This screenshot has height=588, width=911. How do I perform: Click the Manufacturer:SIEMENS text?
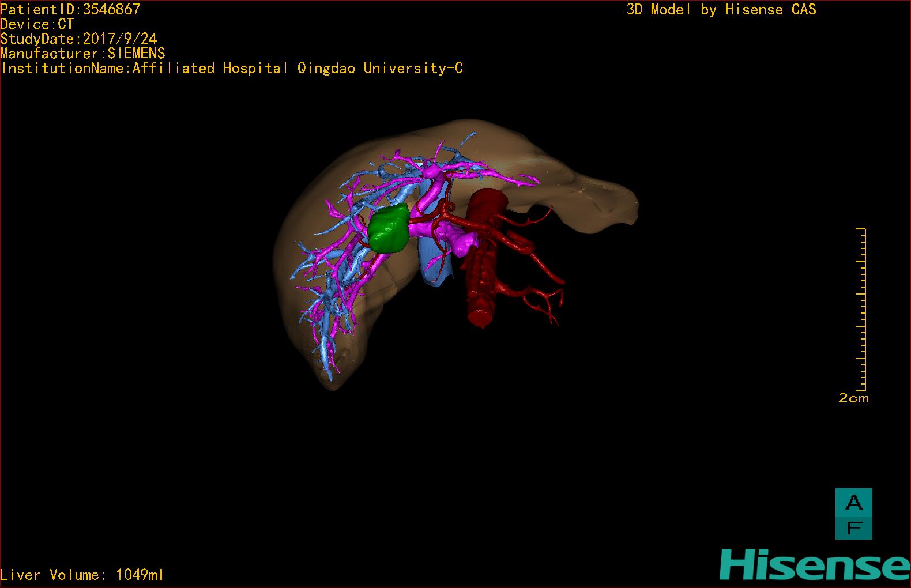pyautogui.click(x=83, y=54)
